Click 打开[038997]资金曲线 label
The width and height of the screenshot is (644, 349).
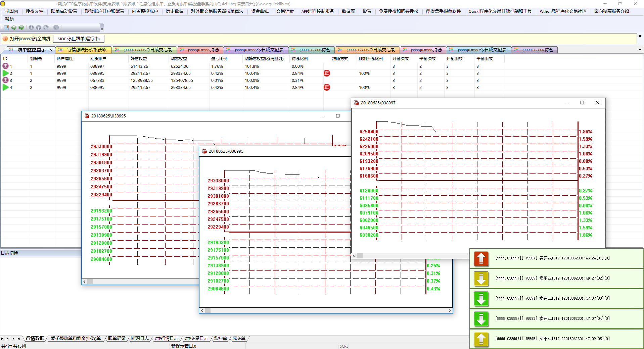point(30,39)
